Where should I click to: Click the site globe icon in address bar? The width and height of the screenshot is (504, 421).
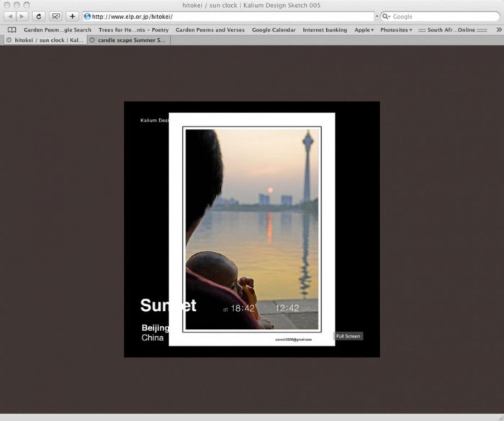(x=87, y=16)
